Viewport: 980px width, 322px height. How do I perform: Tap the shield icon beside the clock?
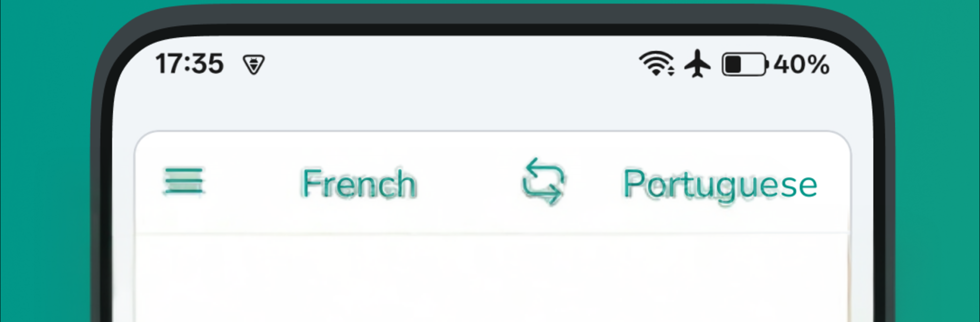(x=254, y=65)
